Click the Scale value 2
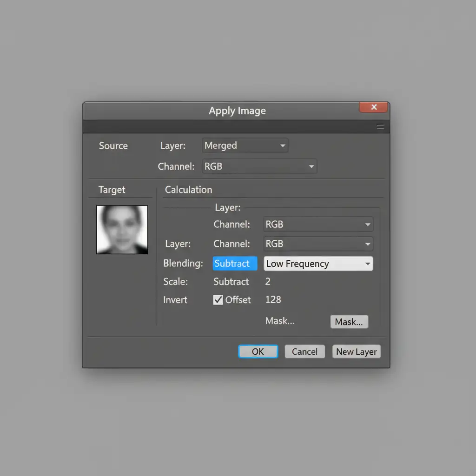Screen dimensions: 476x476 (268, 282)
